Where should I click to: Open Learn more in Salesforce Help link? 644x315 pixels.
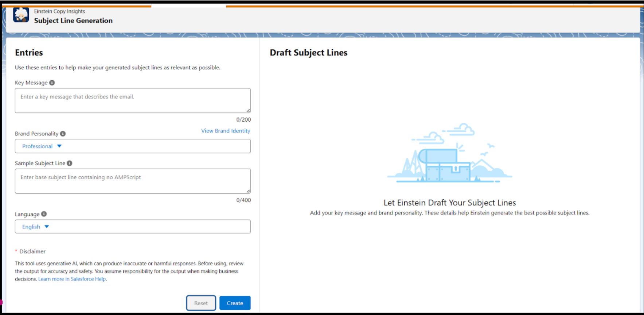72,279
